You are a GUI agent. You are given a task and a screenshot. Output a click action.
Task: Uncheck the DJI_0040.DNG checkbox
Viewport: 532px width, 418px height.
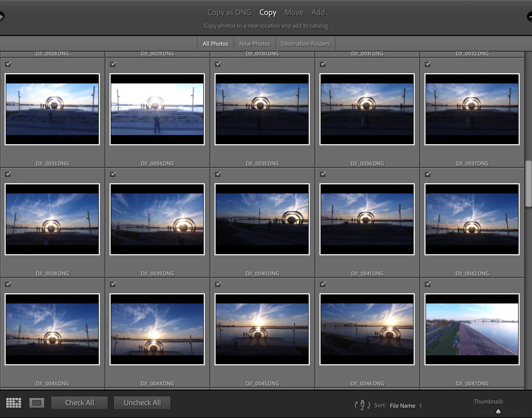218,174
